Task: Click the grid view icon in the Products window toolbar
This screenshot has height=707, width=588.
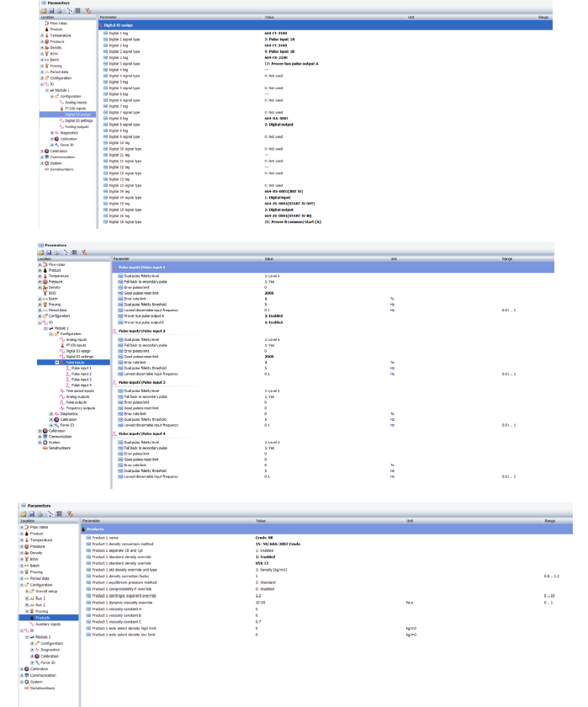Action: point(59,513)
